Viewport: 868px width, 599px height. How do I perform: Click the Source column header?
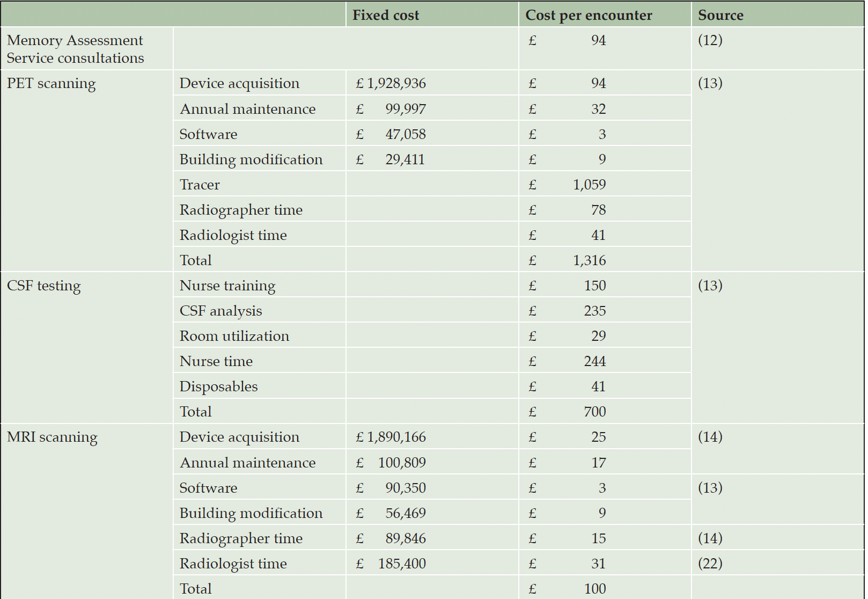point(720,15)
